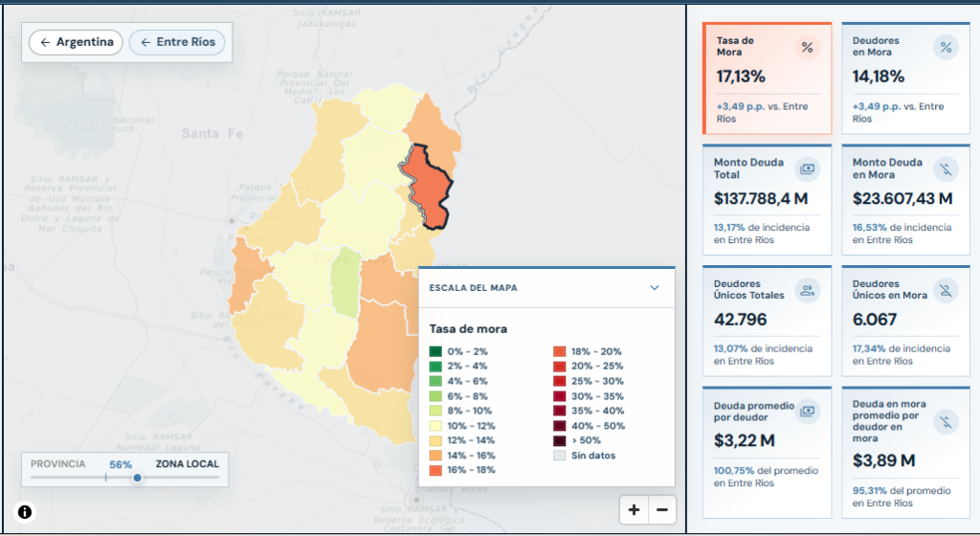980x536 pixels.
Task: Click the banknote icon in Deuda promedio por deudor
Action: point(808,411)
